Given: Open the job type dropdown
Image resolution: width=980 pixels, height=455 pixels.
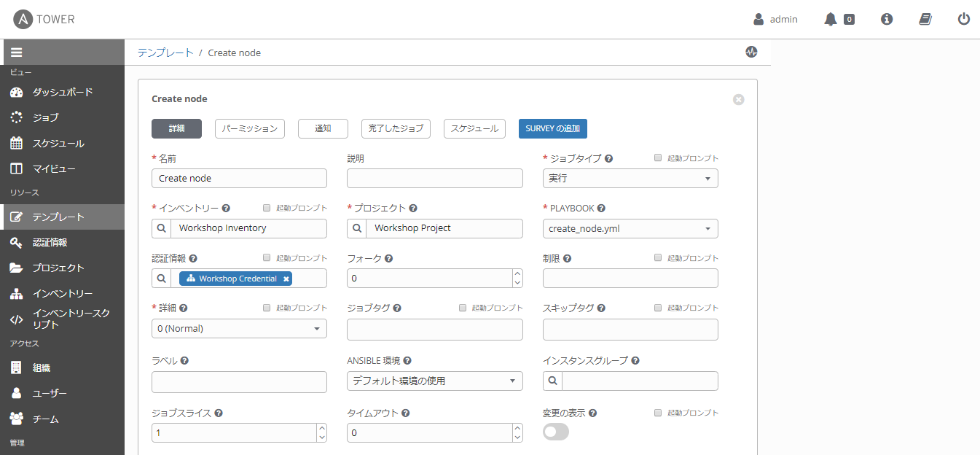Looking at the screenshot, I should pos(630,179).
